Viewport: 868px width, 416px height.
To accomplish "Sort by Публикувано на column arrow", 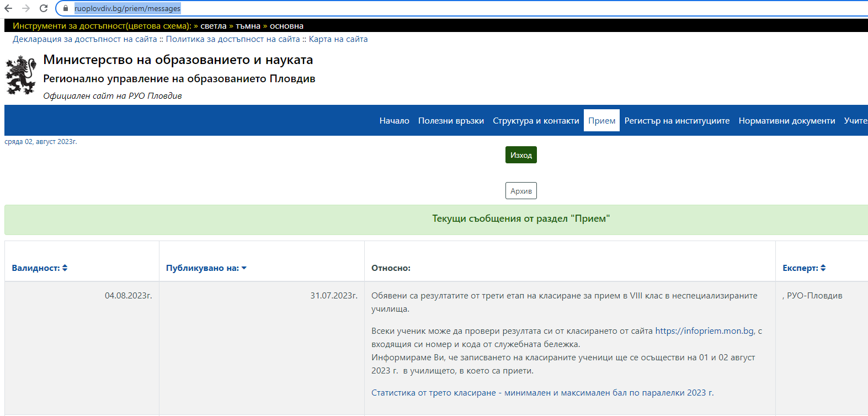I will [244, 268].
